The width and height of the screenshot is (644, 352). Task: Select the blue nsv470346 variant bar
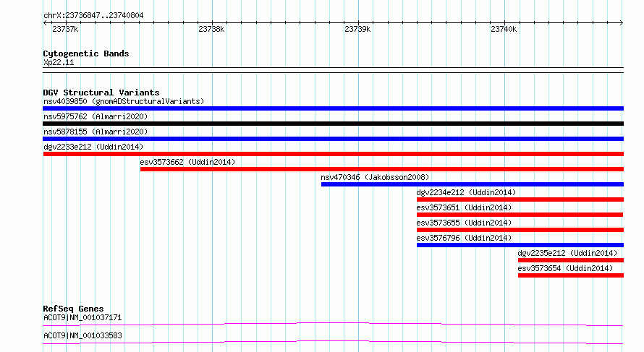473,184
